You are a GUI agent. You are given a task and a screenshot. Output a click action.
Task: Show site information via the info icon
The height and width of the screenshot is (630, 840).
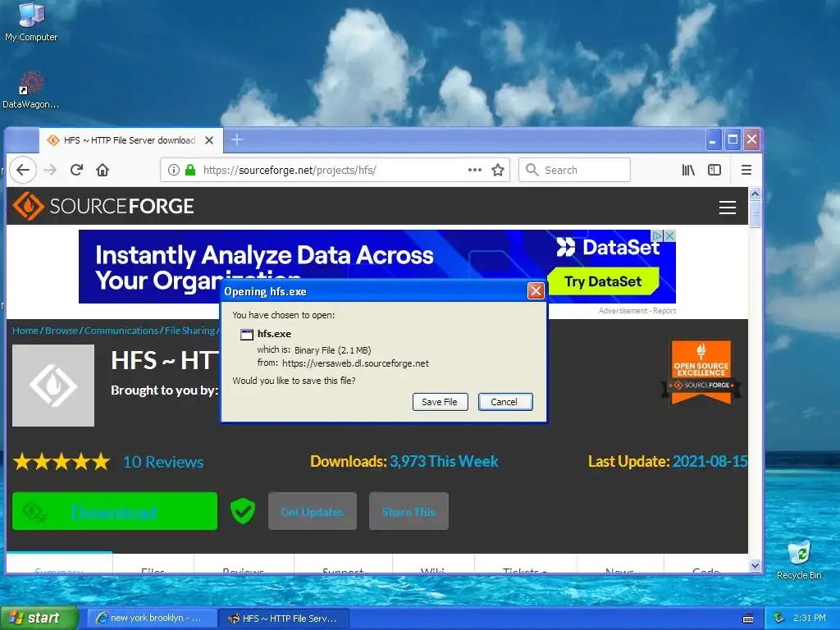tap(174, 170)
